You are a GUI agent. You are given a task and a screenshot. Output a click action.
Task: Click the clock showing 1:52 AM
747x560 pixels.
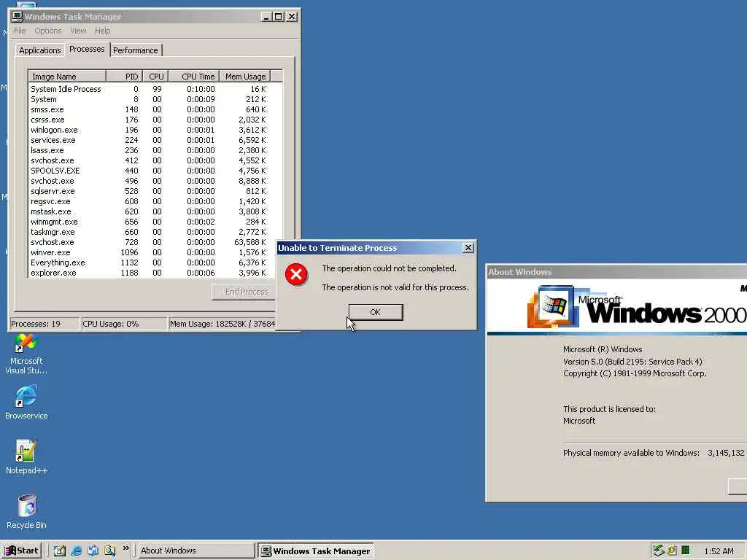click(x=719, y=551)
